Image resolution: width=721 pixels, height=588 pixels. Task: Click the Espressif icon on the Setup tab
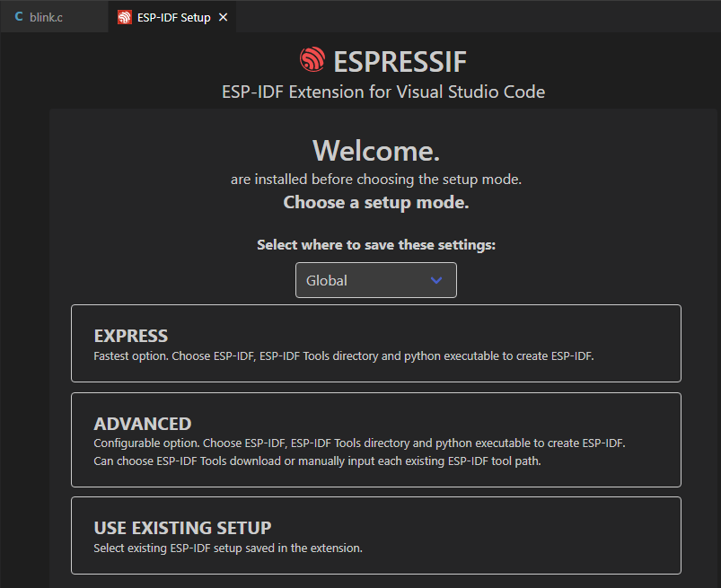point(124,17)
